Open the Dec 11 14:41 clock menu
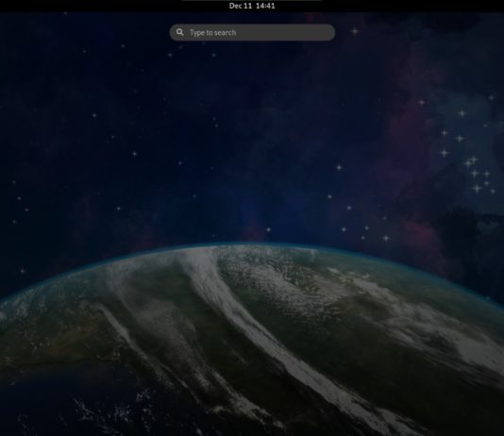Viewport: 504px width, 436px height. point(252,6)
